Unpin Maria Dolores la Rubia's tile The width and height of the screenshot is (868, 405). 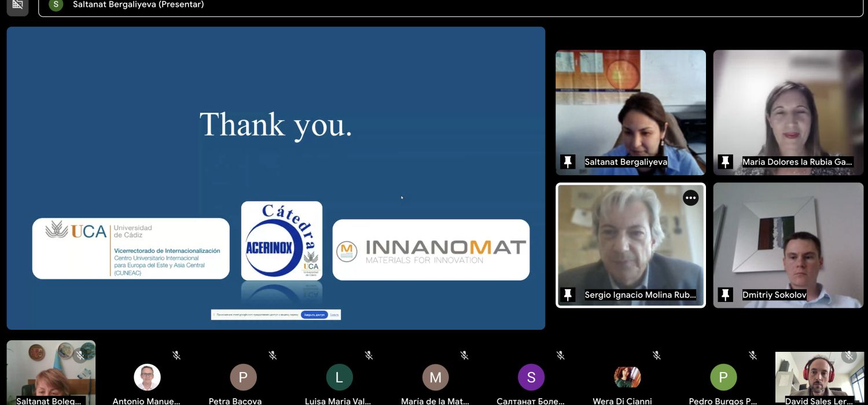[x=725, y=162]
